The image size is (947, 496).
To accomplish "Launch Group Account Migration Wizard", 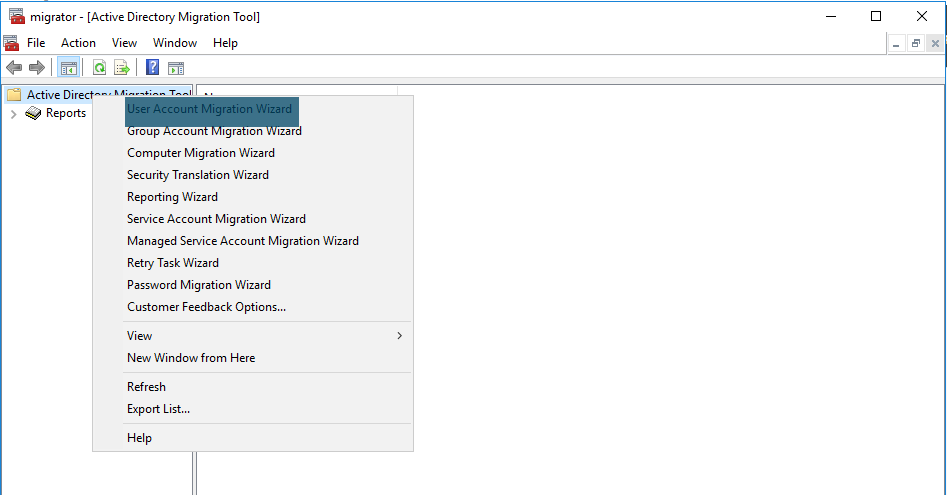I will point(214,131).
